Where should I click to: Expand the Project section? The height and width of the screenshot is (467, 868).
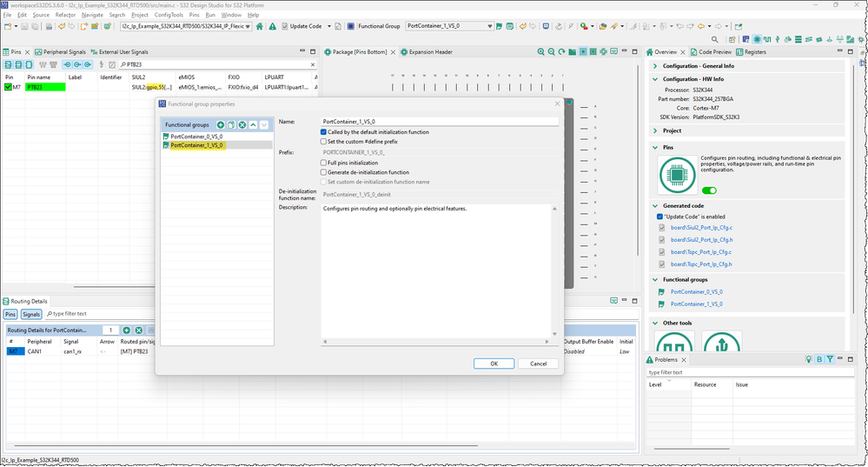655,130
